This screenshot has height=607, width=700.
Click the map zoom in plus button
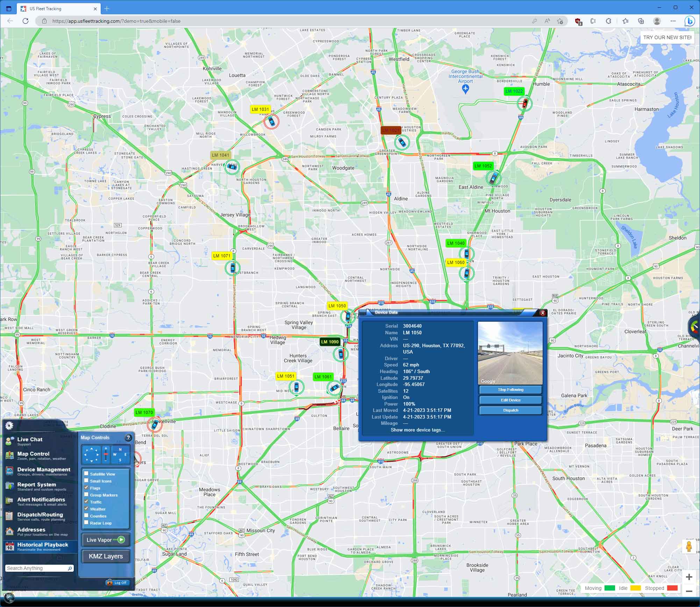click(689, 577)
